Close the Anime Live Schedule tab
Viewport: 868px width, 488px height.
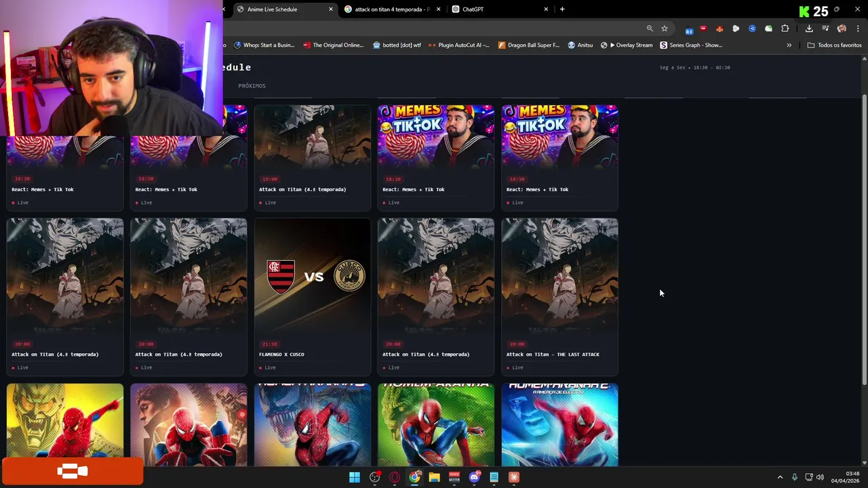(x=331, y=9)
